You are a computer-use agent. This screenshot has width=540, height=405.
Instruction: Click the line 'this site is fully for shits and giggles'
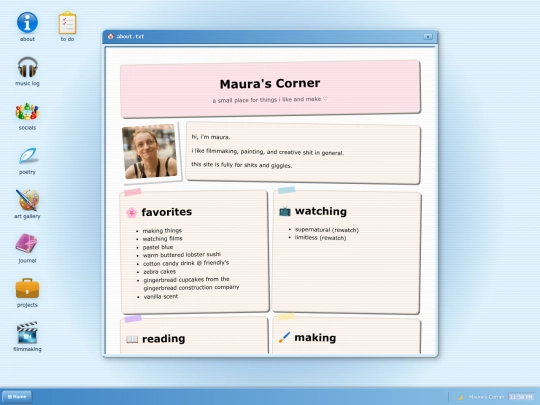click(x=242, y=165)
